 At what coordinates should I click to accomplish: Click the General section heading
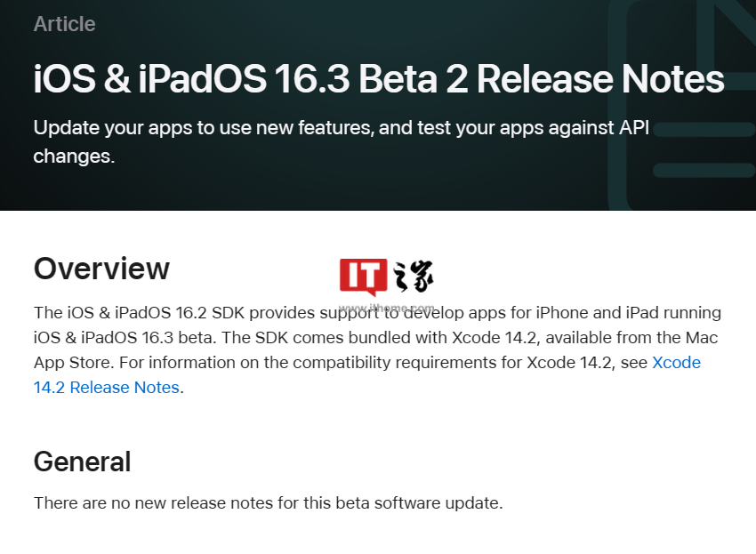82,462
